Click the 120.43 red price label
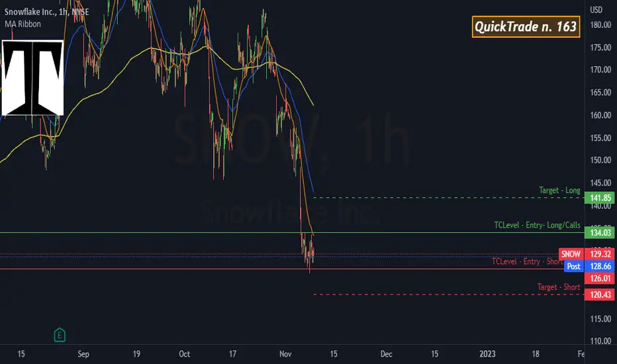 point(600,295)
